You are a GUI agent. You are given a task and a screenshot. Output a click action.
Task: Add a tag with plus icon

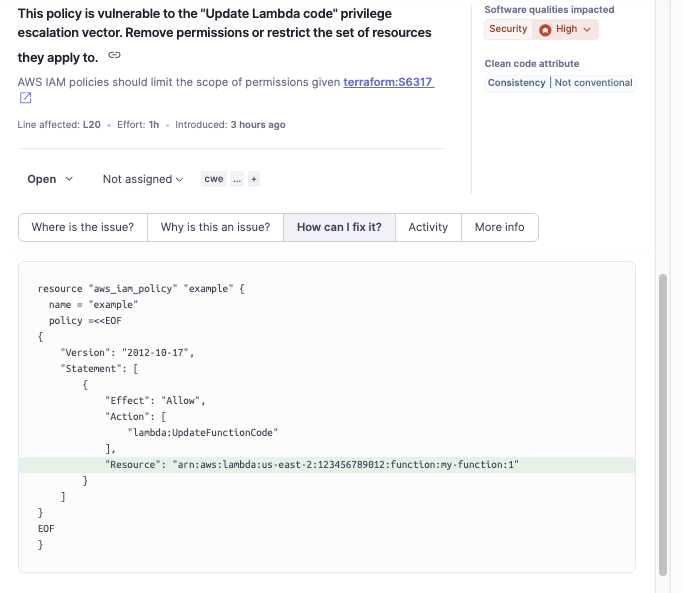[253, 179]
